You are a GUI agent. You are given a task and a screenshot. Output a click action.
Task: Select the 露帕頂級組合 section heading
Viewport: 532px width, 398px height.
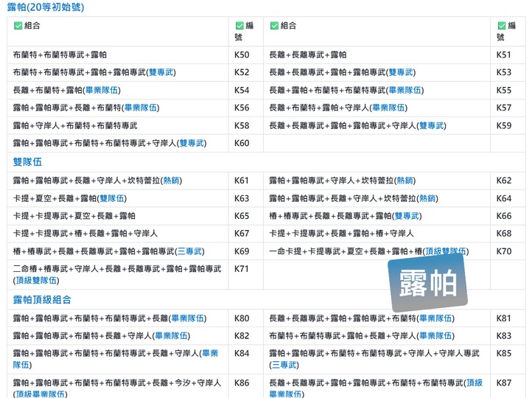[x=42, y=299]
